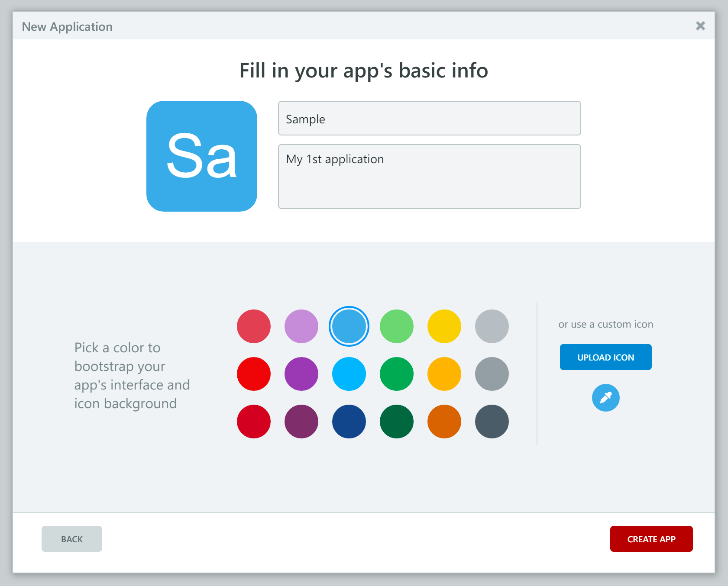The height and width of the screenshot is (586, 728).
Task: Close the New Application dialog
Action: tap(700, 26)
